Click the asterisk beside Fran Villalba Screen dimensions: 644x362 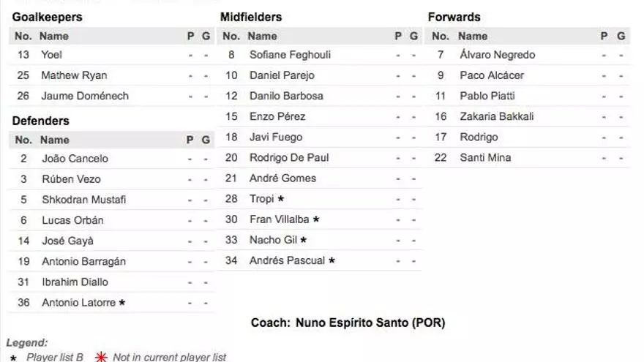[x=316, y=219]
